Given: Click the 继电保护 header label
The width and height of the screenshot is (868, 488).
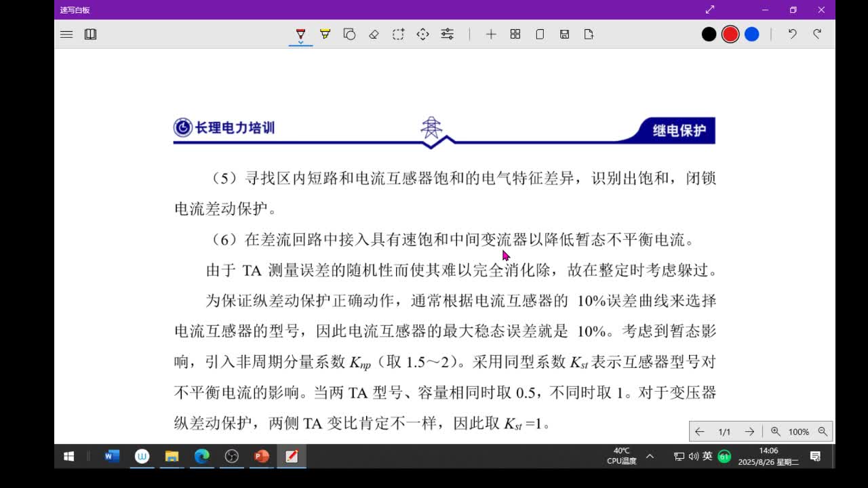Looking at the screenshot, I should (679, 130).
